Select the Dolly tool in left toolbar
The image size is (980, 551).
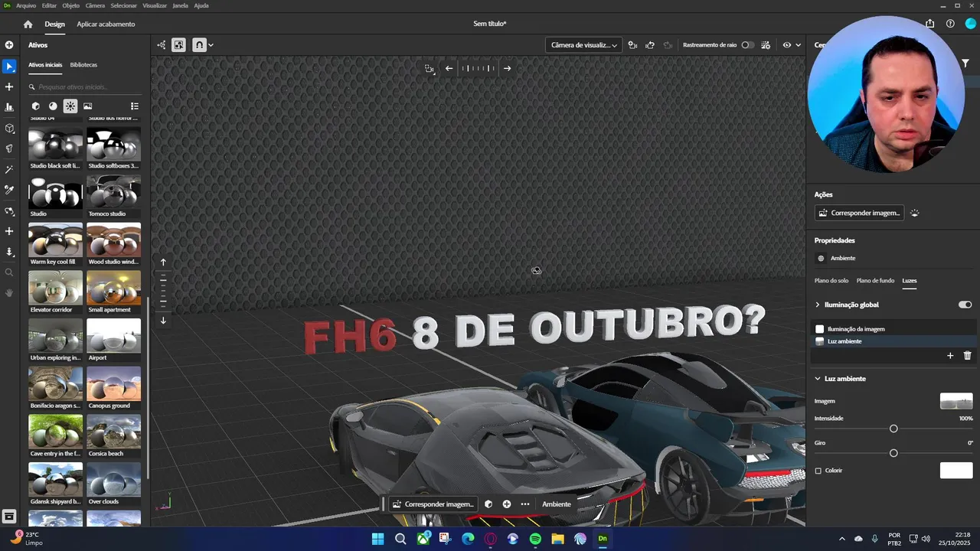click(9, 252)
